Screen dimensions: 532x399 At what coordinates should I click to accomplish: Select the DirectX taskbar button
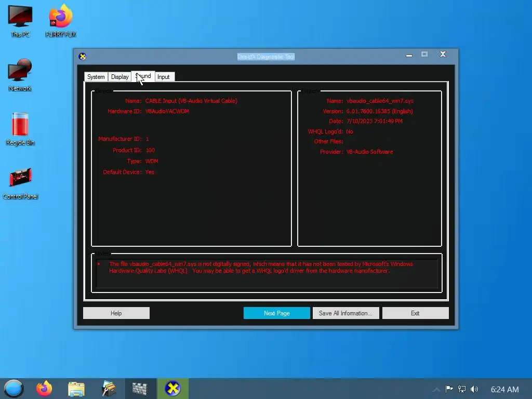pyautogui.click(x=172, y=389)
